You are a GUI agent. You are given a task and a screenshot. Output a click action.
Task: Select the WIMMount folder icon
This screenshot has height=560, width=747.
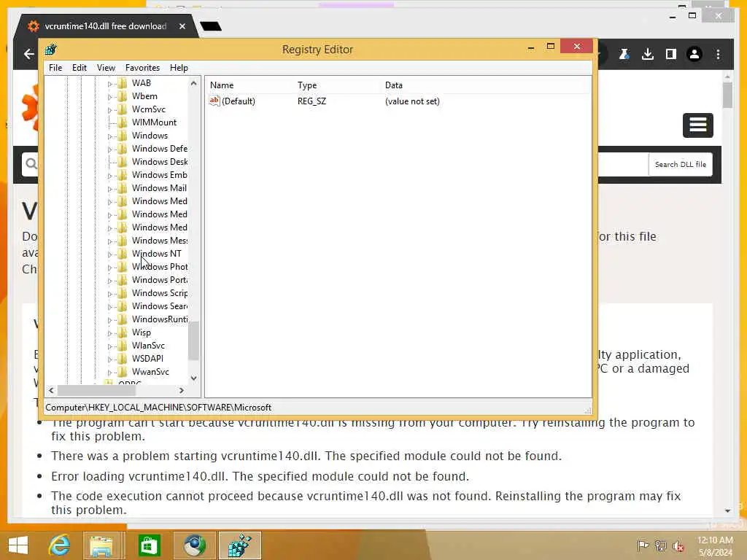123,122
